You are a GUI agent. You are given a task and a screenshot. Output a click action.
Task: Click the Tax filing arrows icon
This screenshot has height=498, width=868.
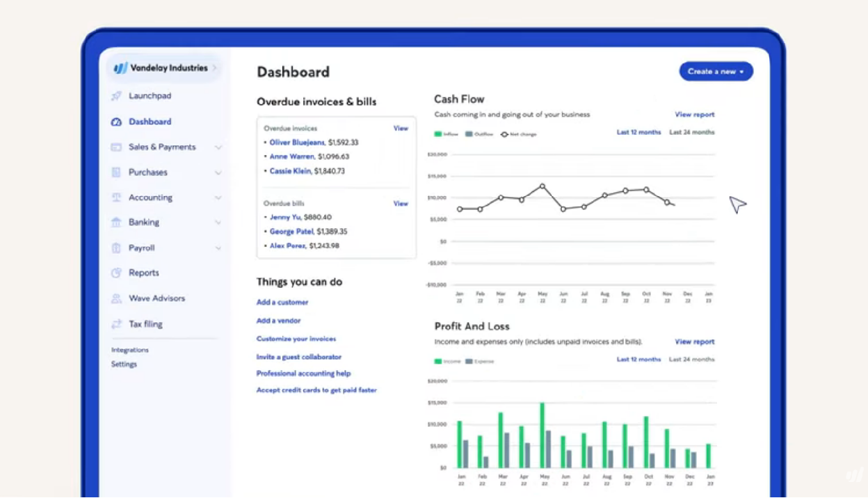click(116, 324)
